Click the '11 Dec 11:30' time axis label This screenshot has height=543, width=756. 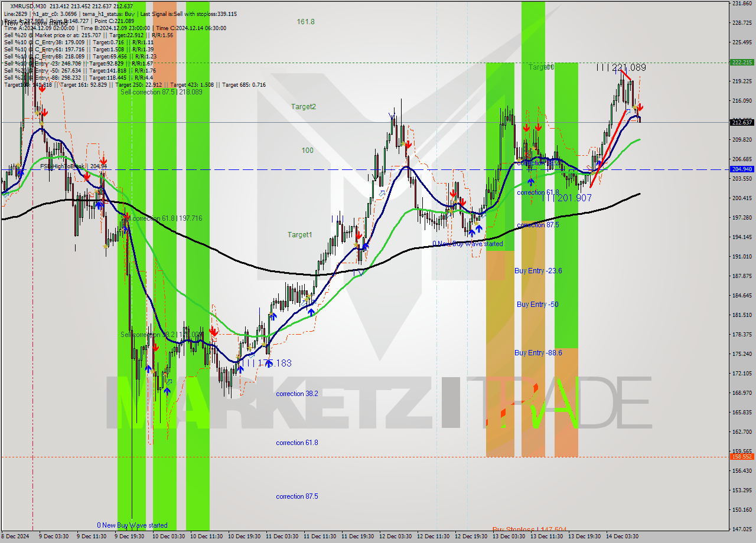click(320, 537)
